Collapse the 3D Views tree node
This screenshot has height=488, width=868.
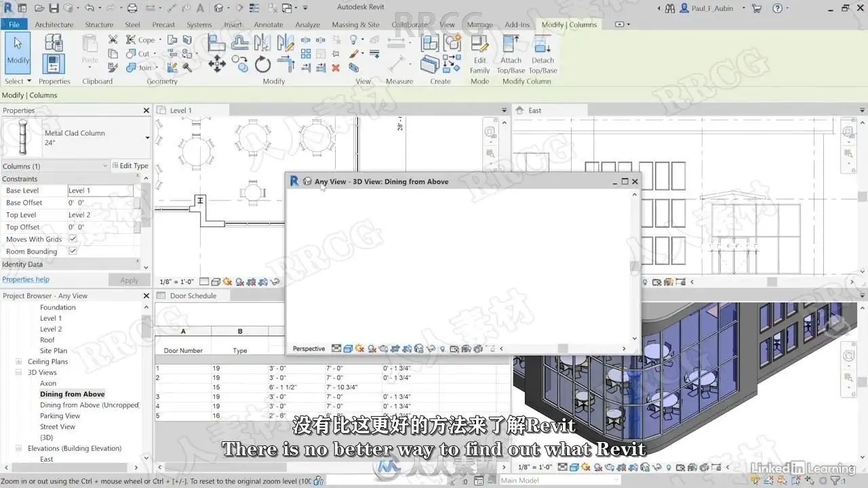(x=19, y=373)
